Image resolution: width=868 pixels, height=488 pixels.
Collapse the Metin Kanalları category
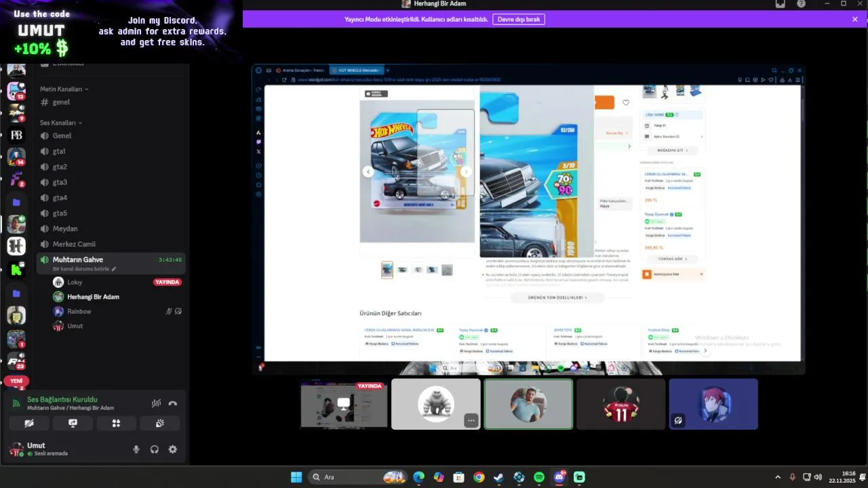[64, 89]
